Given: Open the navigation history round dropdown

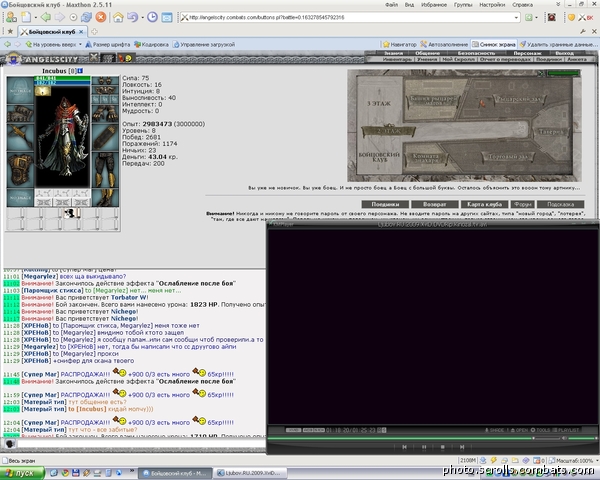Looking at the screenshot, I should 73,18.
